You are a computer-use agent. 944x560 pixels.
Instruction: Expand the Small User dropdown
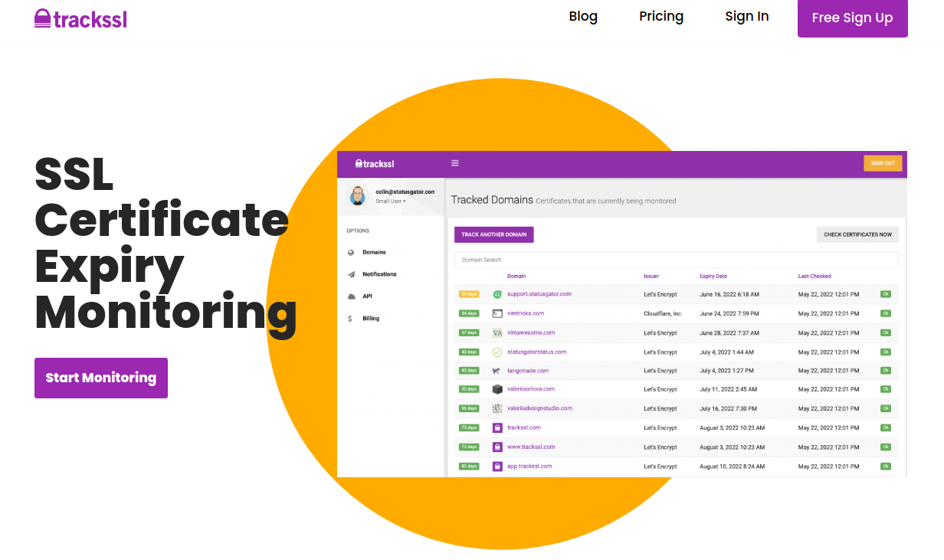coord(391,201)
